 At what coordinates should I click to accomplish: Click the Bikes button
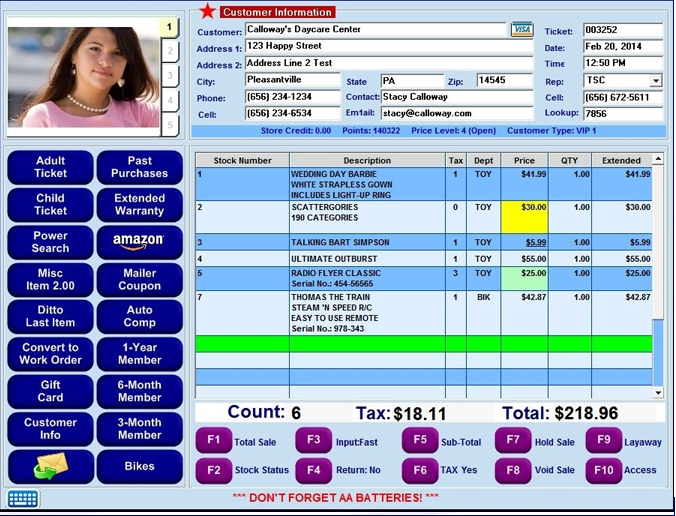point(140,467)
